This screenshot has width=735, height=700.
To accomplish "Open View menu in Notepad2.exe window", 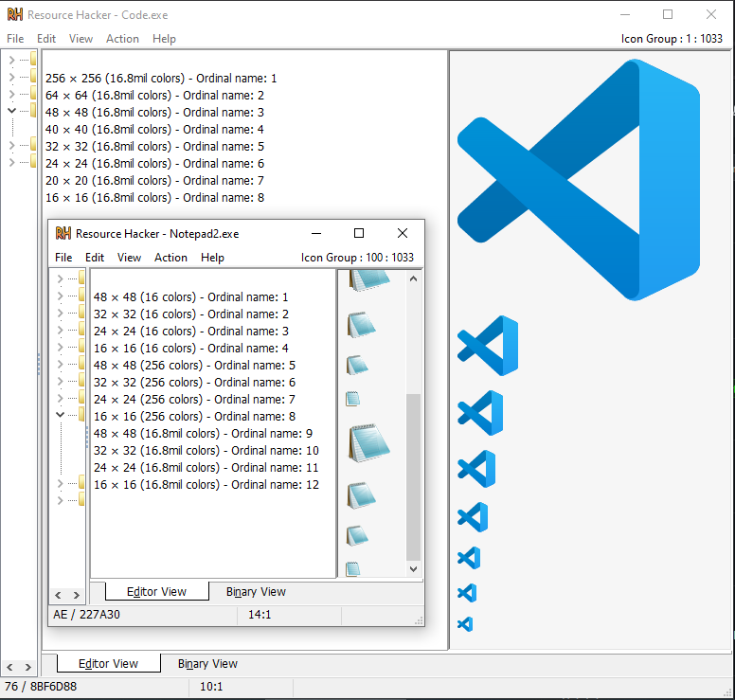I will 130,258.
